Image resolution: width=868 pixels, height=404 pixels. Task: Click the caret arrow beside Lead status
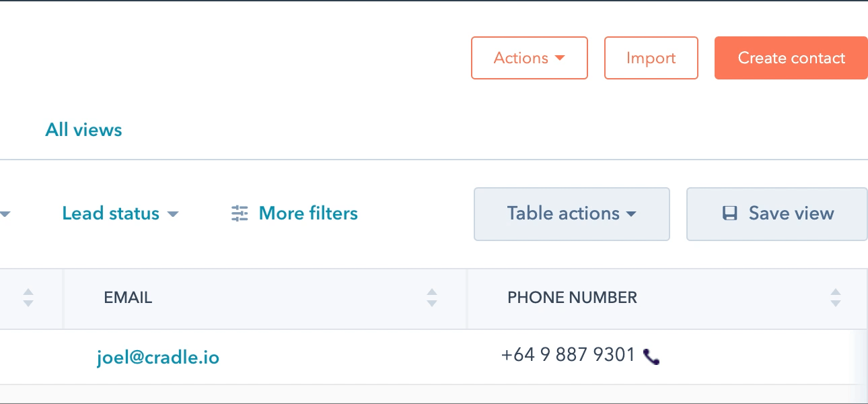click(173, 215)
